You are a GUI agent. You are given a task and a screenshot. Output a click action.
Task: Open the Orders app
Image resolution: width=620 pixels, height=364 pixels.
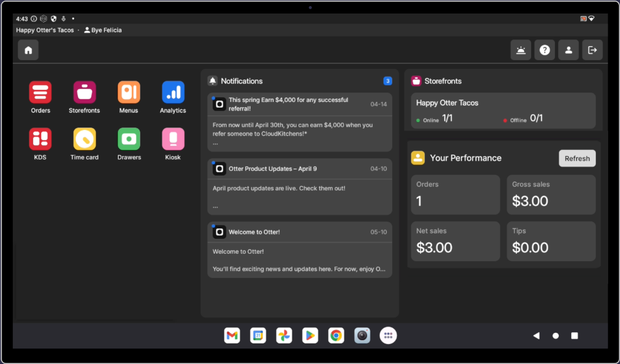click(x=40, y=92)
